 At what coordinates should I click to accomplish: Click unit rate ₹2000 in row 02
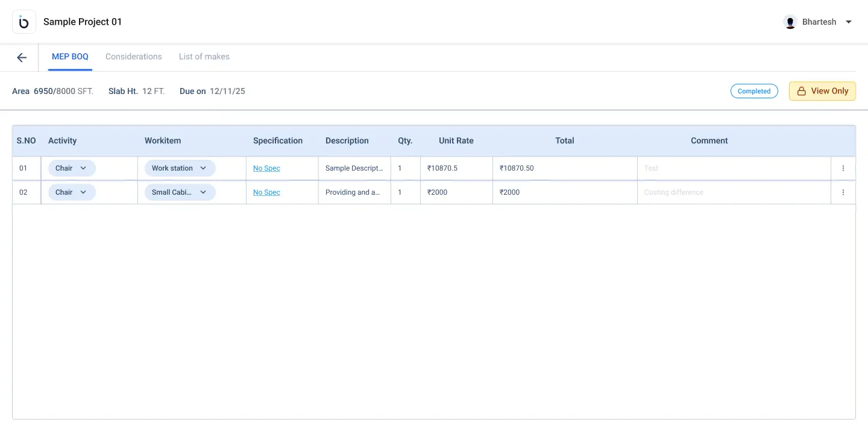click(456, 192)
